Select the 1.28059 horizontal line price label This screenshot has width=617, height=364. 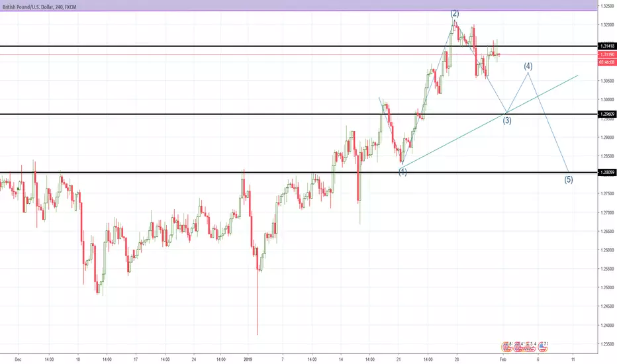click(607, 172)
